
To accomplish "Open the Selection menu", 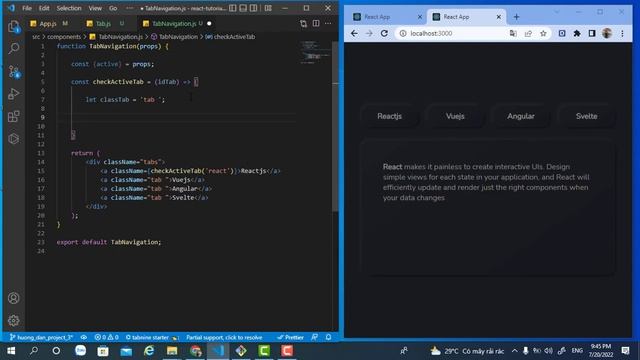I will tap(69, 8).
